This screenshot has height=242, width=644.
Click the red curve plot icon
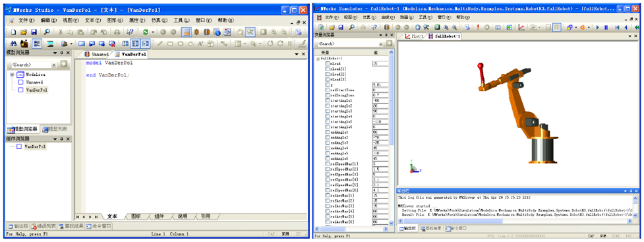pos(521,28)
